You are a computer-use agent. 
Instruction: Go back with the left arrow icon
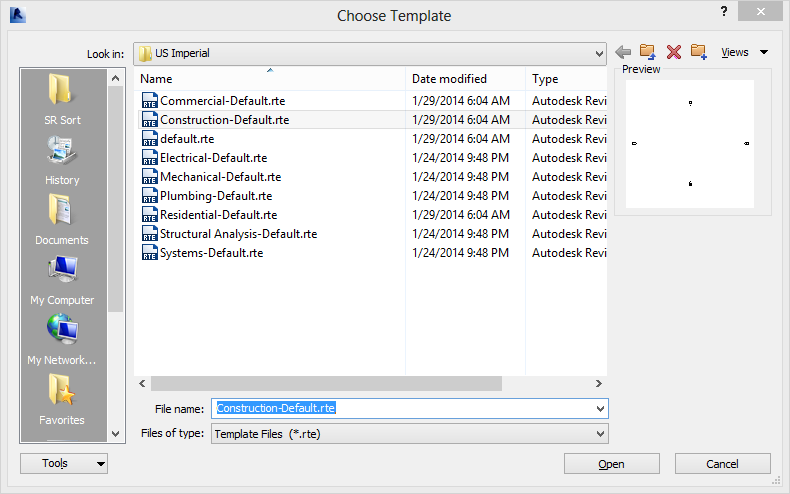coord(623,52)
